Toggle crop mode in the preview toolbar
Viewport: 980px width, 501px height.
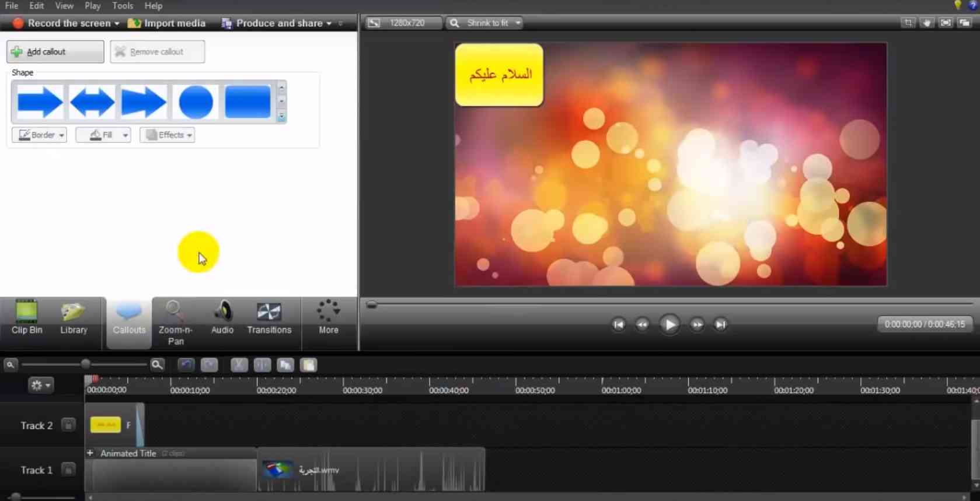pos(908,23)
